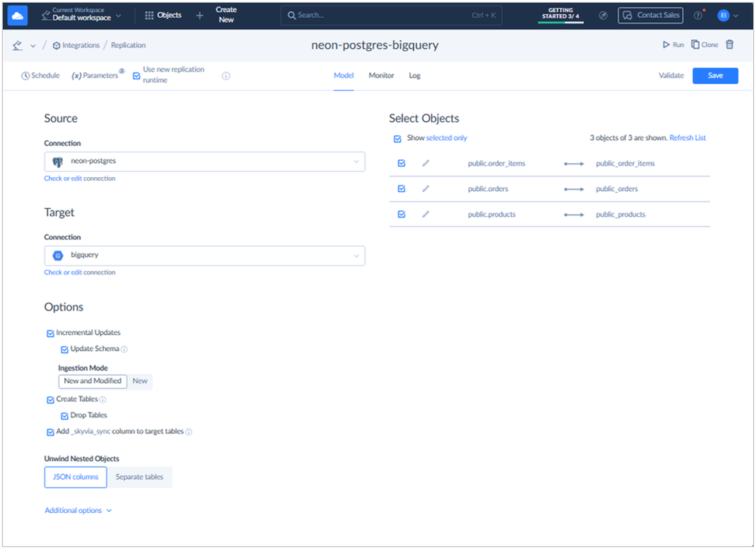This screenshot has width=756, height=549.
Task: Click the neon-postgres-bigquery title
Action: click(374, 45)
